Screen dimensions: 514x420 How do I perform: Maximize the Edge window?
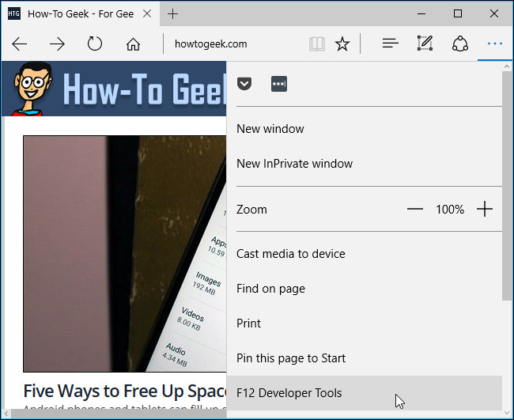458,13
